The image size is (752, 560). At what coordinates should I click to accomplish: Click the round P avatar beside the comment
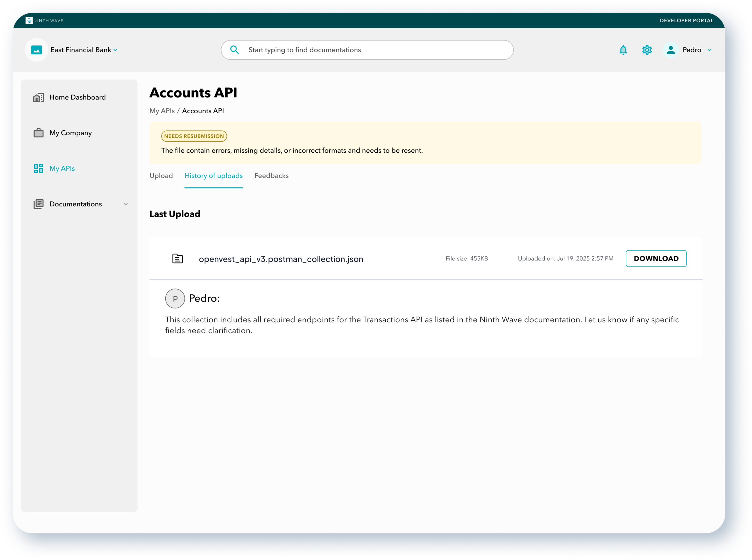175,298
